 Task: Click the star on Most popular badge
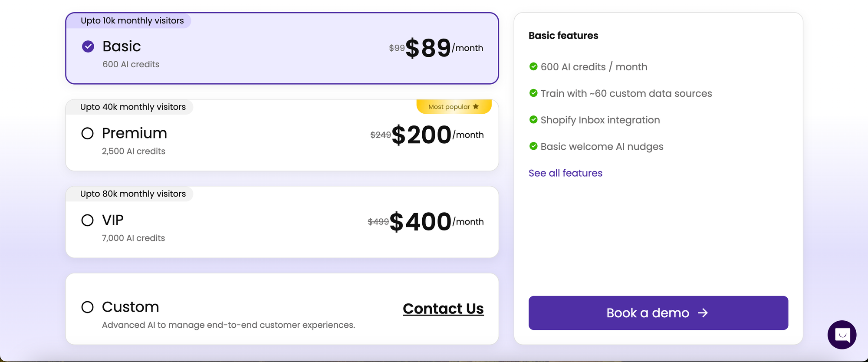476,106
